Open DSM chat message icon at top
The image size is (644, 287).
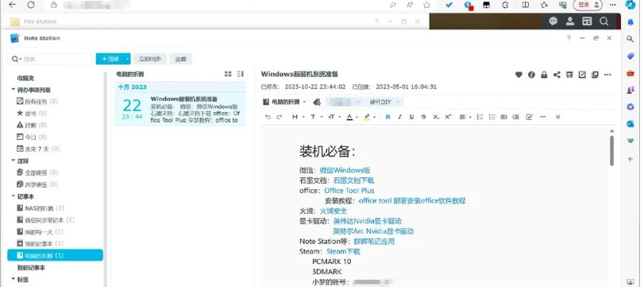coord(553,21)
